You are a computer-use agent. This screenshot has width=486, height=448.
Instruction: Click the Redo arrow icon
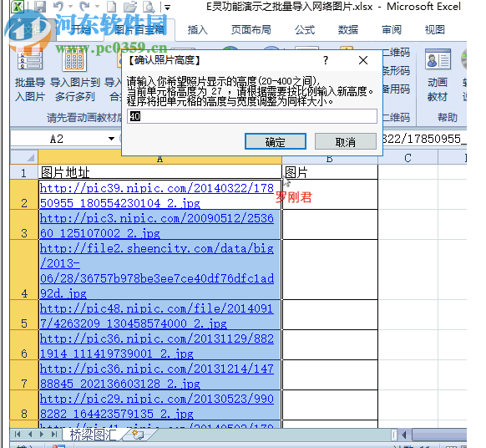pyautogui.click(x=84, y=6)
